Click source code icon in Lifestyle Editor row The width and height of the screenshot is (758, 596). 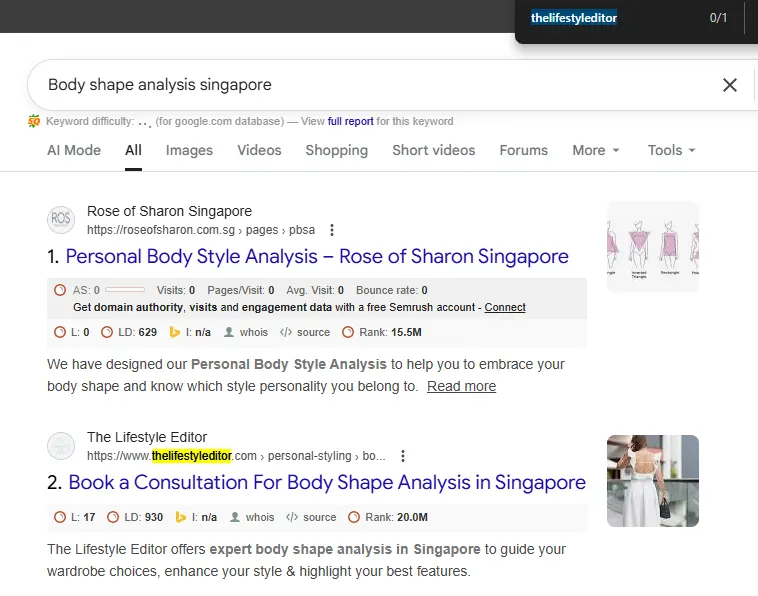click(292, 517)
